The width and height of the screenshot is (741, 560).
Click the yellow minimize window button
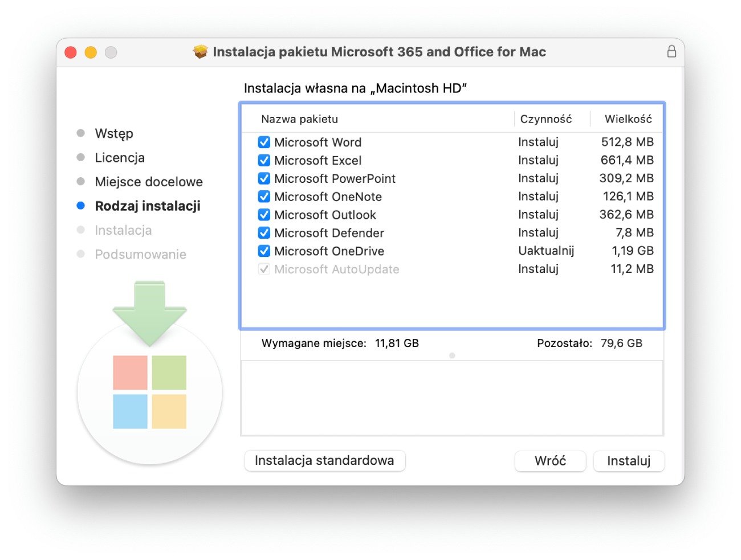click(91, 52)
